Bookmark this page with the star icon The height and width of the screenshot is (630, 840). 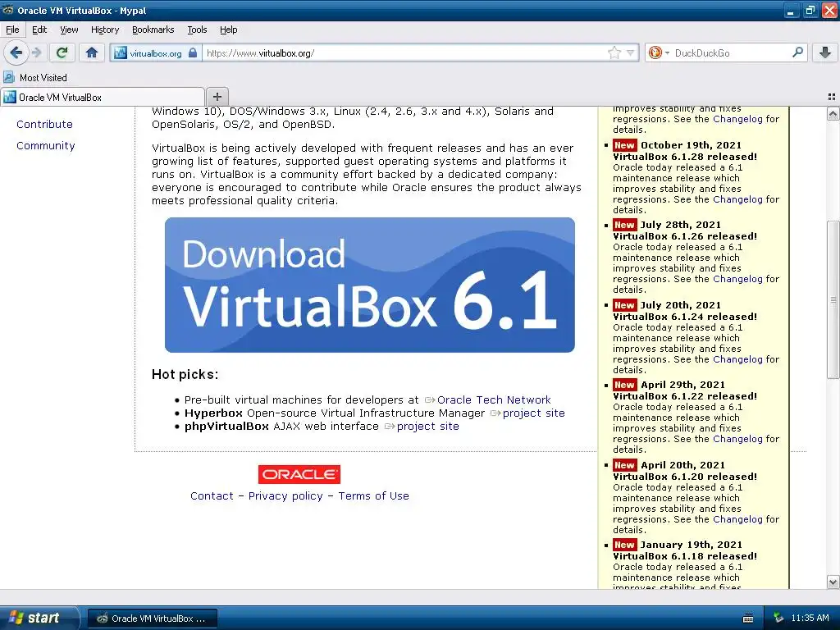[614, 52]
